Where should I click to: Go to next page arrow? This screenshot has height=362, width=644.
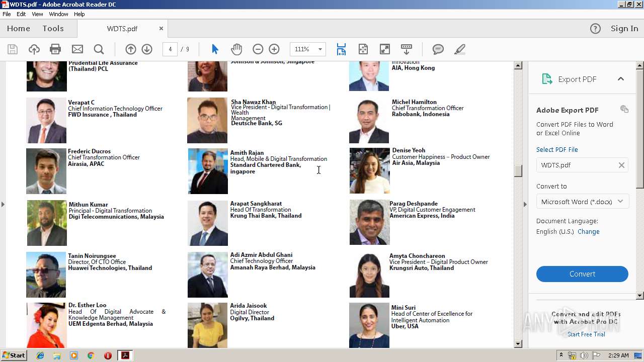(147, 49)
